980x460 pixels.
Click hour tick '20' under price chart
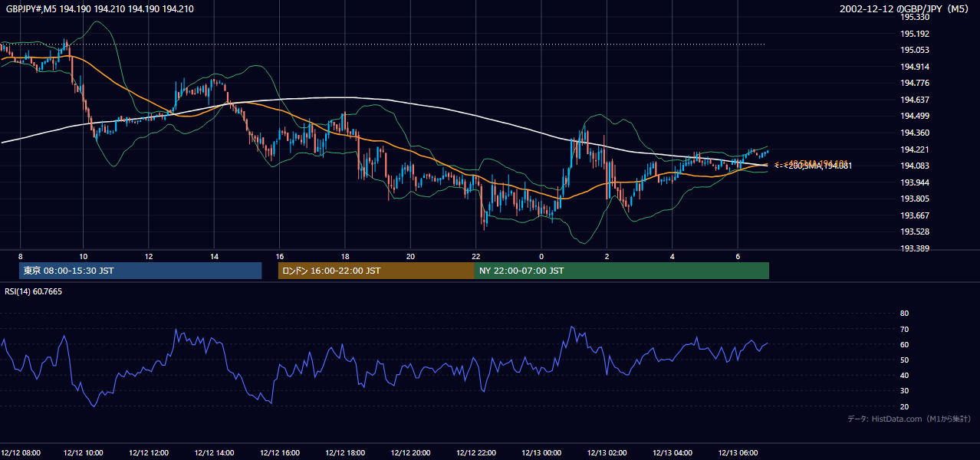coord(410,257)
